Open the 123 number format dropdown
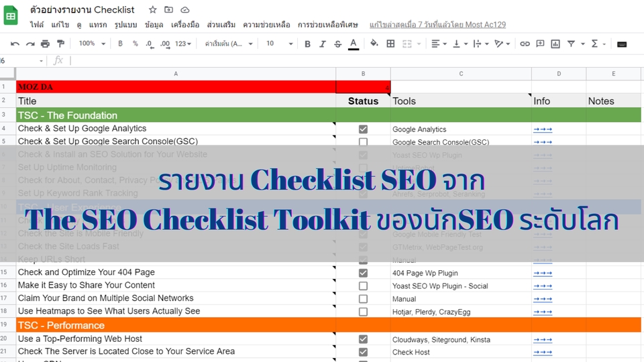This screenshot has width=644, height=362. (x=182, y=44)
